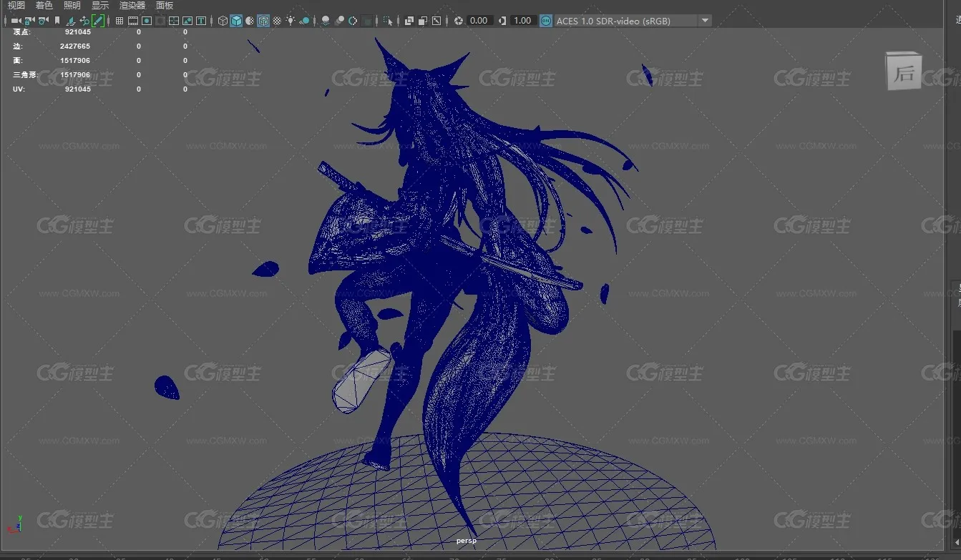Image resolution: width=961 pixels, height=560 pixels.
Task: Click the Exposure value field 0.00
Action: 479,21
